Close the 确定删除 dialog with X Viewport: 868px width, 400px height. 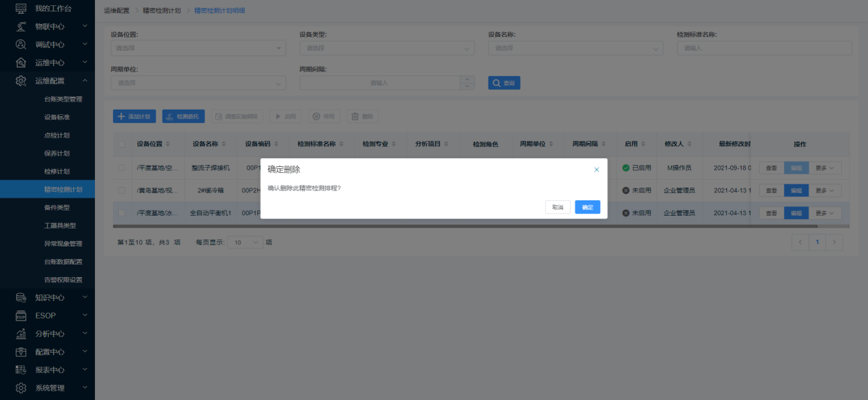[597, 170]
